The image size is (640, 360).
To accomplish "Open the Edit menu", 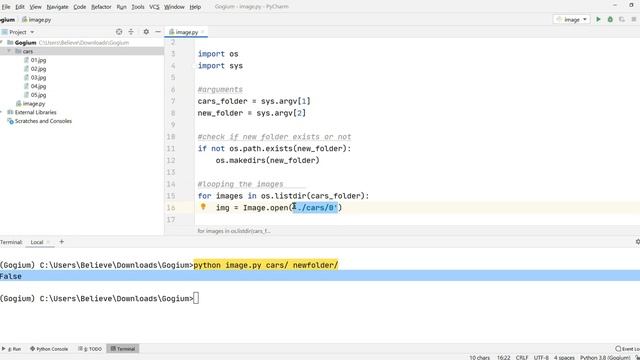I will 20,7.
